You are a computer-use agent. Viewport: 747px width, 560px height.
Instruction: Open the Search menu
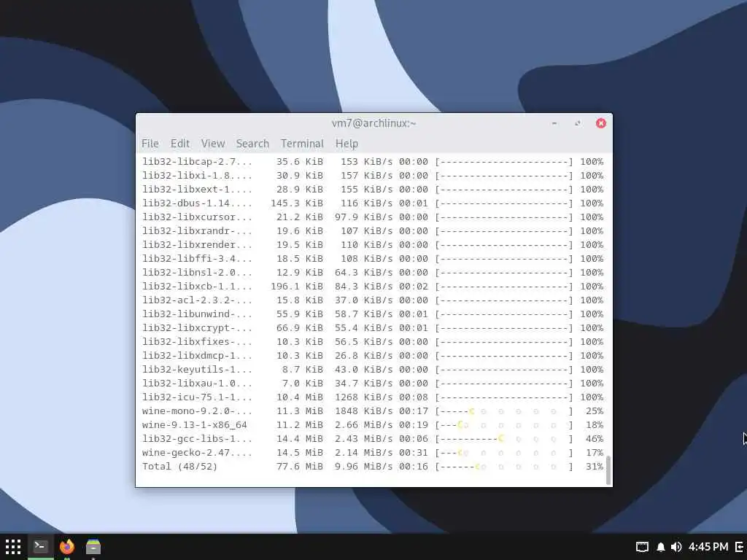pyautogui.click(x=252, y=144)
